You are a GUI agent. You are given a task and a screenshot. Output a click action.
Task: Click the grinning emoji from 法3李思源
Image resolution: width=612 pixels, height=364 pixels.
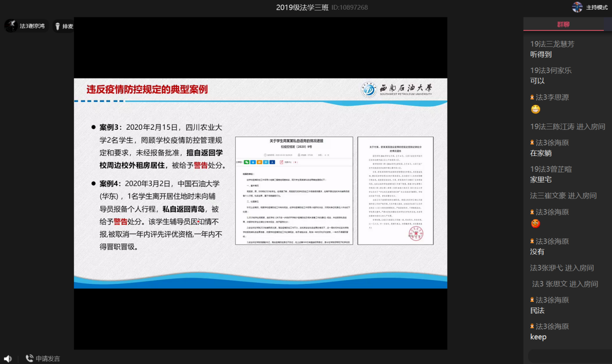[535, 109]
